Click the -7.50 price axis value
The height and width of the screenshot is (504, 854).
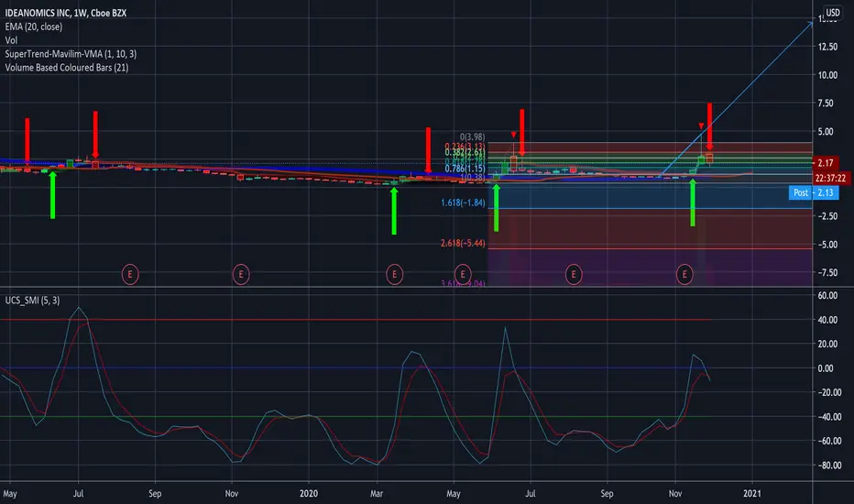point(827,272)
